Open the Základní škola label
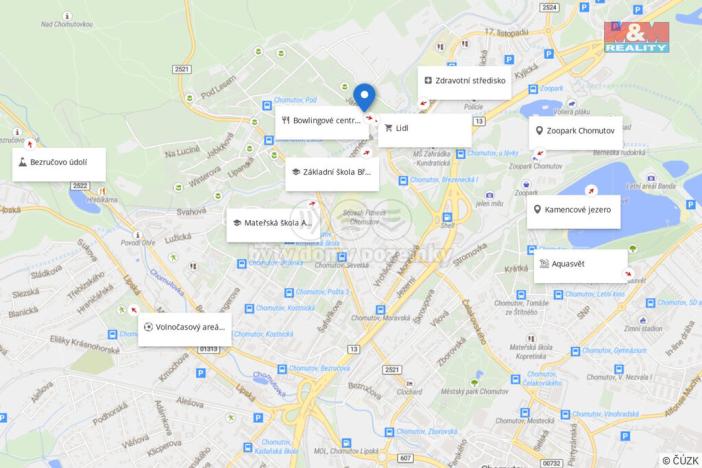The width and height of the screenshot is (702, 468). coord(332,173)
